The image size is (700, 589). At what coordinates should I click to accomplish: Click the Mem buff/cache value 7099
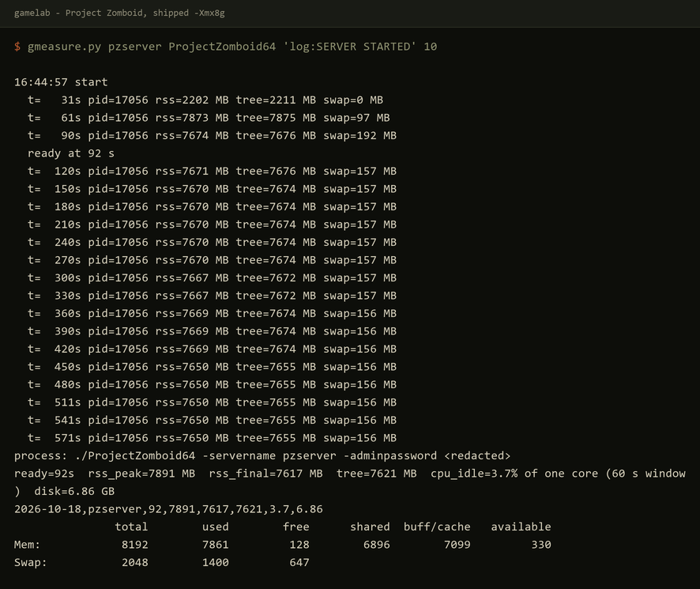click(x=457, y=545)
